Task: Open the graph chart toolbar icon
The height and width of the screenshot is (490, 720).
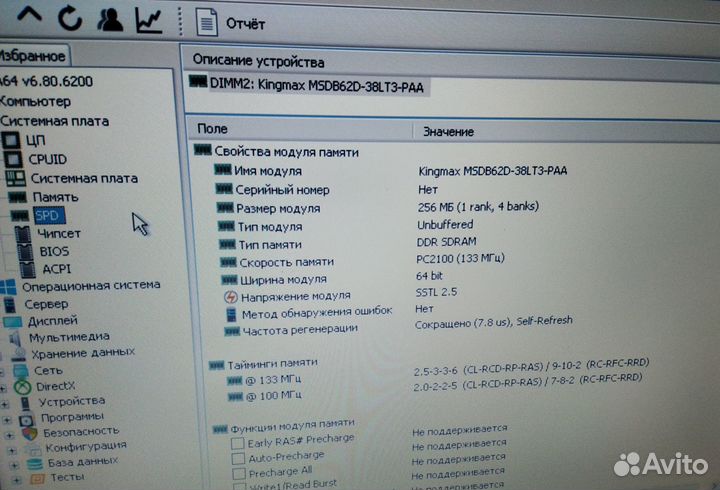Action: 148,21
